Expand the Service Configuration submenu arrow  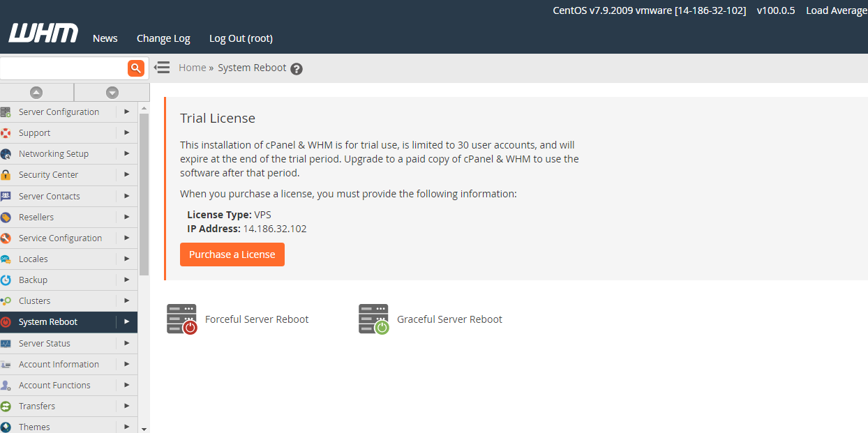[x=126, y=238]
